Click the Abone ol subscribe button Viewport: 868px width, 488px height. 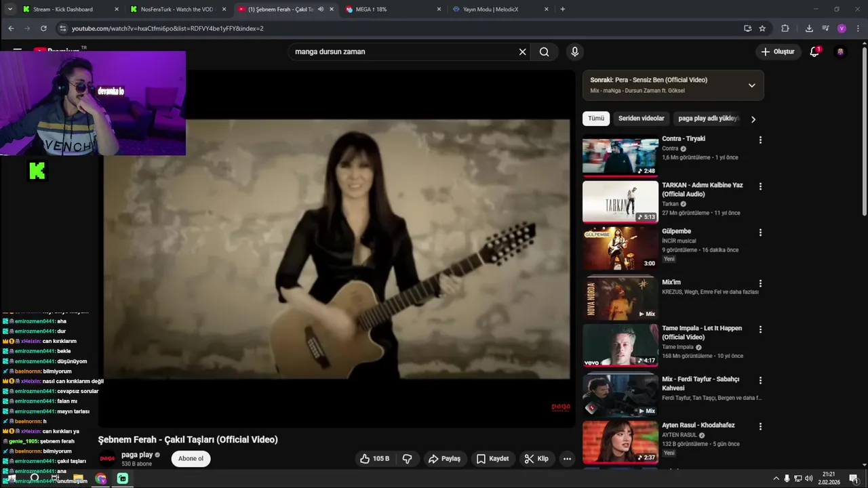(191, 459)
